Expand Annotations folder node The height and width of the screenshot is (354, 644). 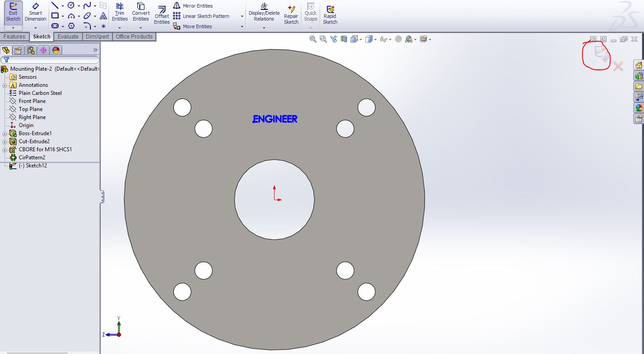click(x=5, y=85)
